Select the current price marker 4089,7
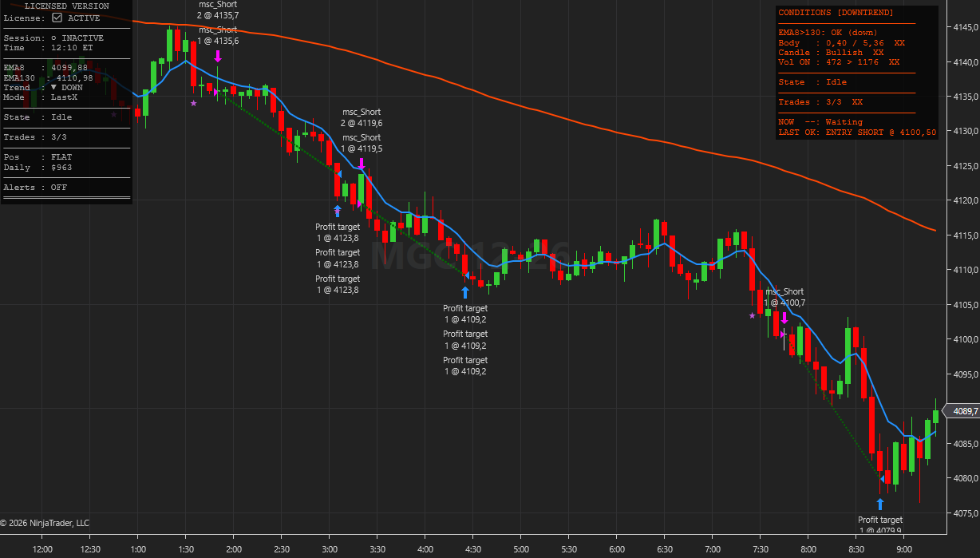 tap(963, 411)
